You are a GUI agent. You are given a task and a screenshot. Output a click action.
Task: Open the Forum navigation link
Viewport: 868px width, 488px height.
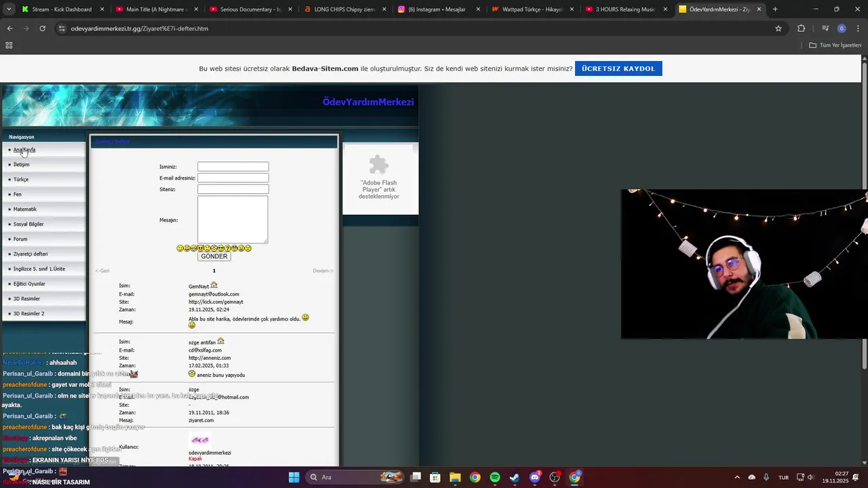[x=20, y=239]
